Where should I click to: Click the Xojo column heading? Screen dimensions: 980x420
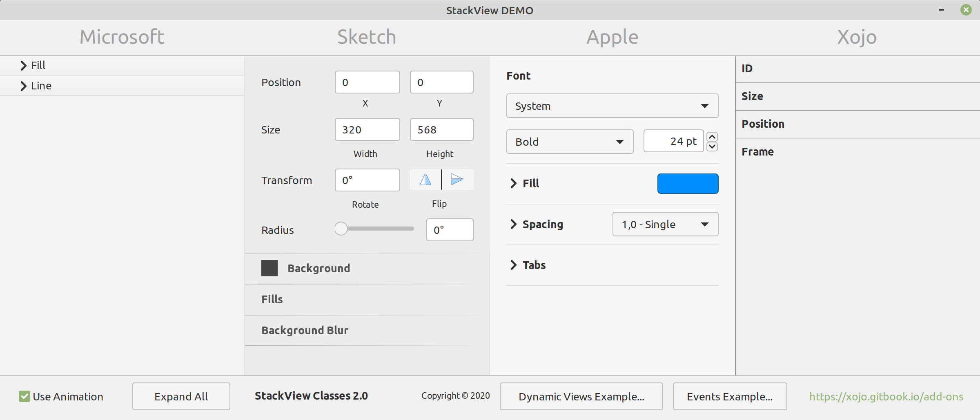click(857, 37)
